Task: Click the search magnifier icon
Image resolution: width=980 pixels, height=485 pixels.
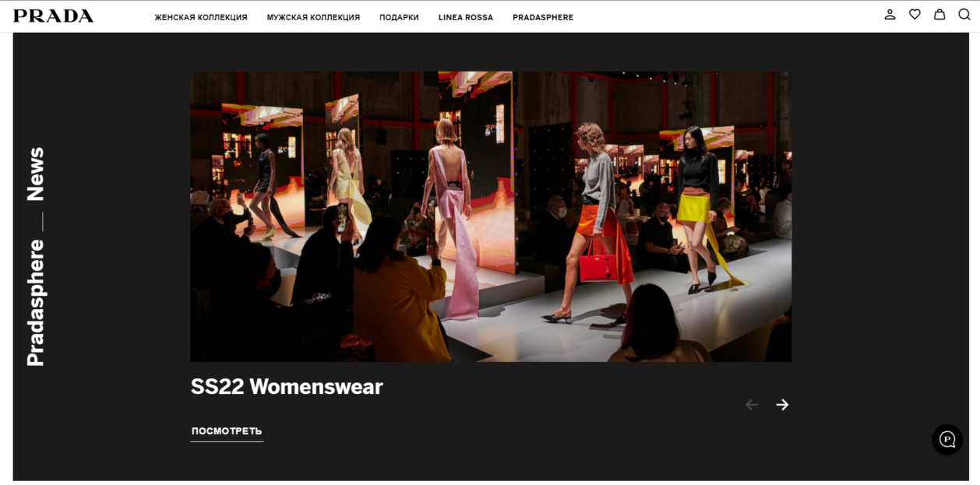Action: tap(964, 15)
